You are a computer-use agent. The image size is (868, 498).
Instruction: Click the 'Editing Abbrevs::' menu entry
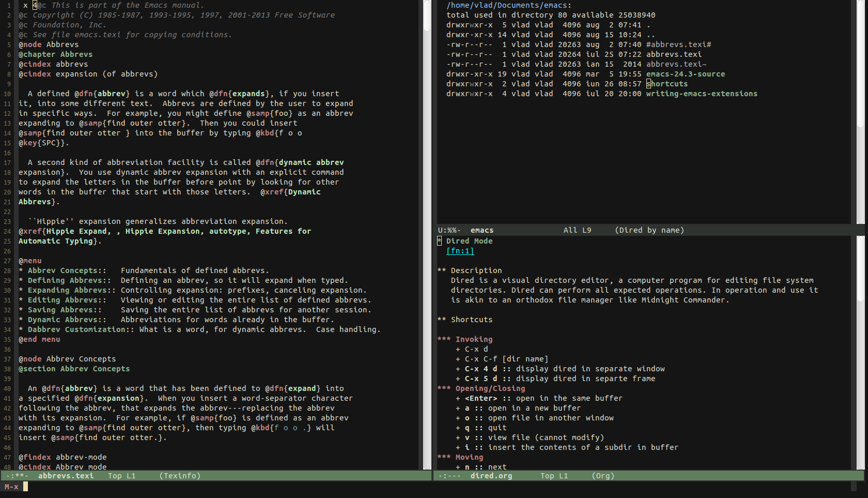click(67, 300)
